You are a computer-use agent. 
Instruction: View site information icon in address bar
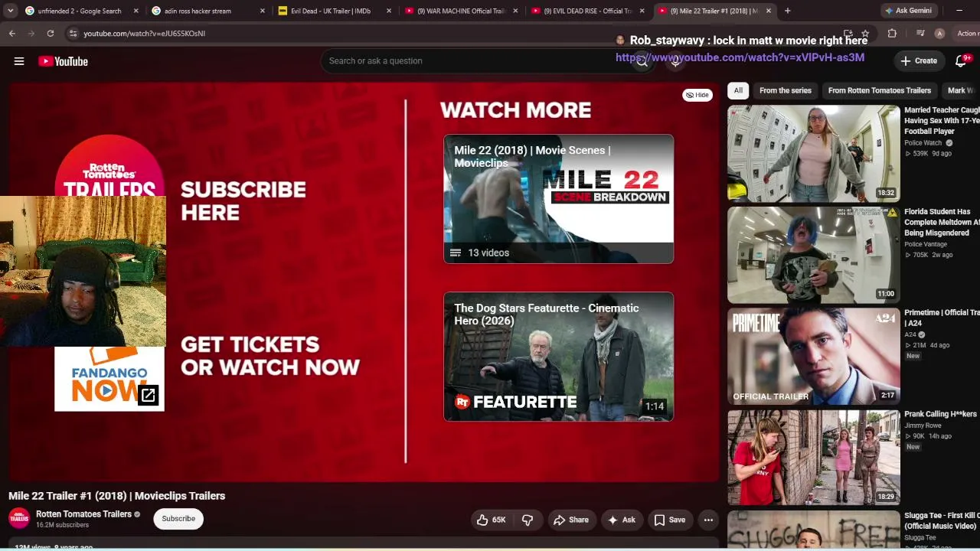73,34
